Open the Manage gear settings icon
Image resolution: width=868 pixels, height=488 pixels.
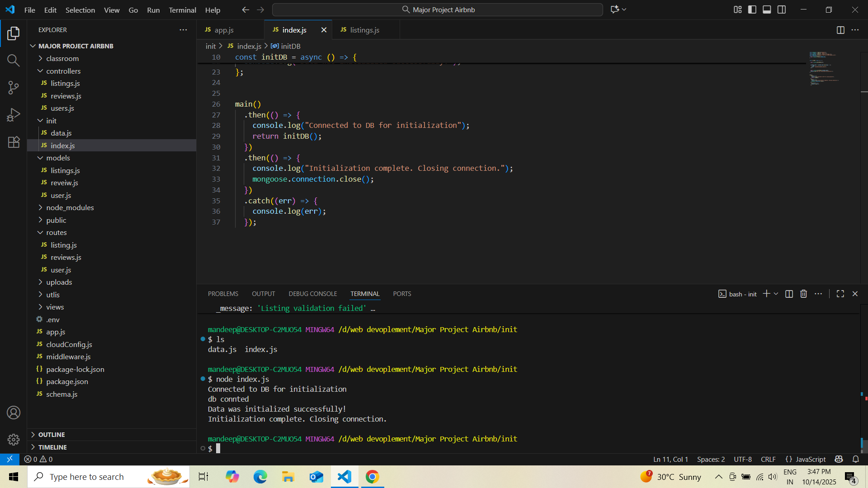14,439
